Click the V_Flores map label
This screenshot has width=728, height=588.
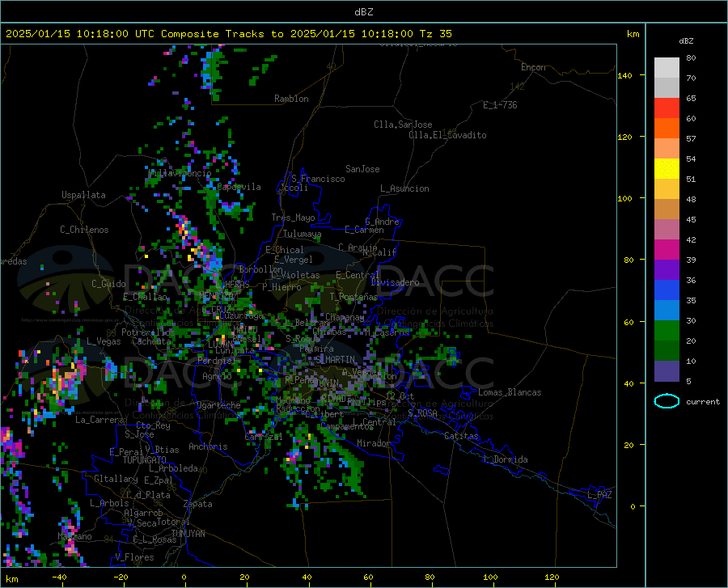[134, 557]
